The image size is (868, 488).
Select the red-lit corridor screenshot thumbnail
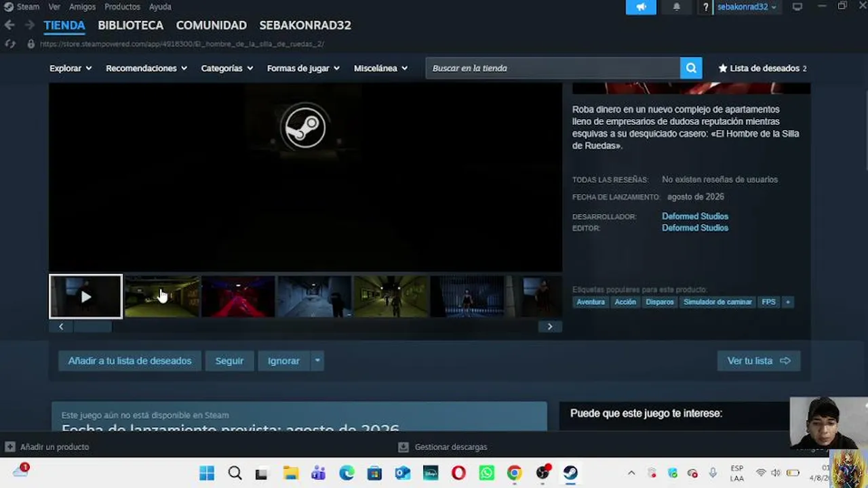[238, 296]
